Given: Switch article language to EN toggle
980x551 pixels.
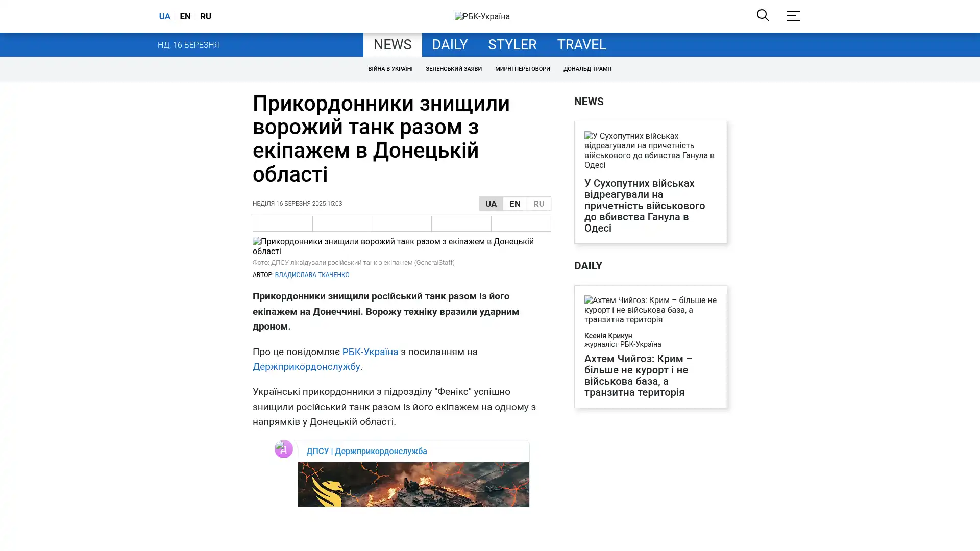Looking at the screenshot, I should (514, 204).
